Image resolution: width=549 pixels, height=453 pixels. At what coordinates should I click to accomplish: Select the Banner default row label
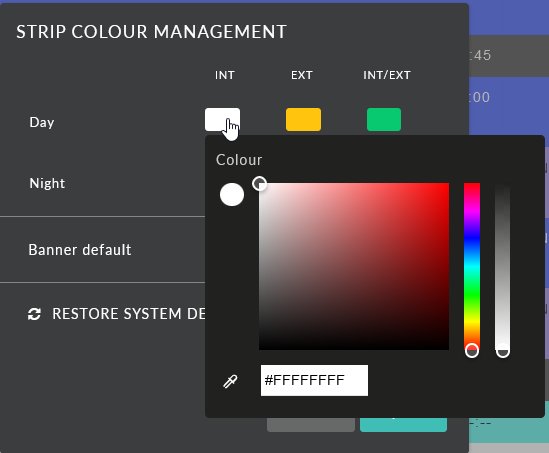(x=80, y=250)
